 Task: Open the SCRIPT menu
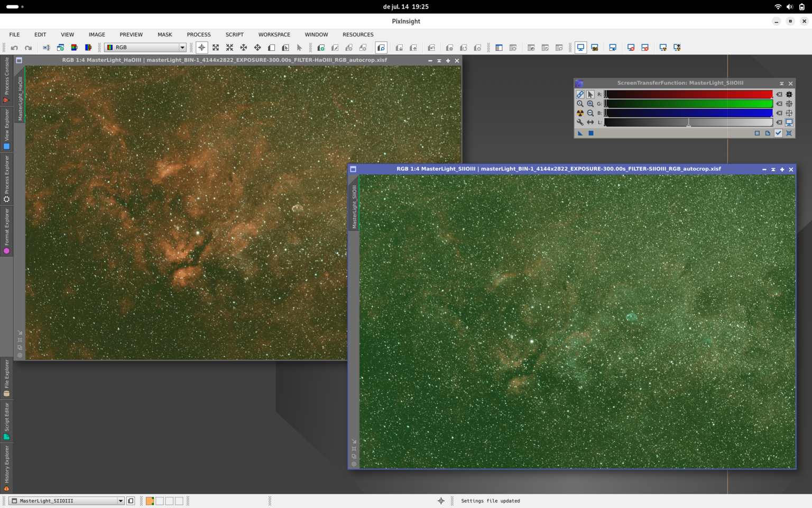point(234,34)
